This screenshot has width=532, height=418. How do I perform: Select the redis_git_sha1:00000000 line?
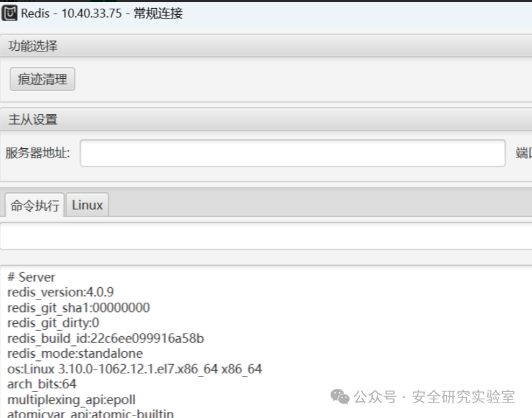point(78,308)
